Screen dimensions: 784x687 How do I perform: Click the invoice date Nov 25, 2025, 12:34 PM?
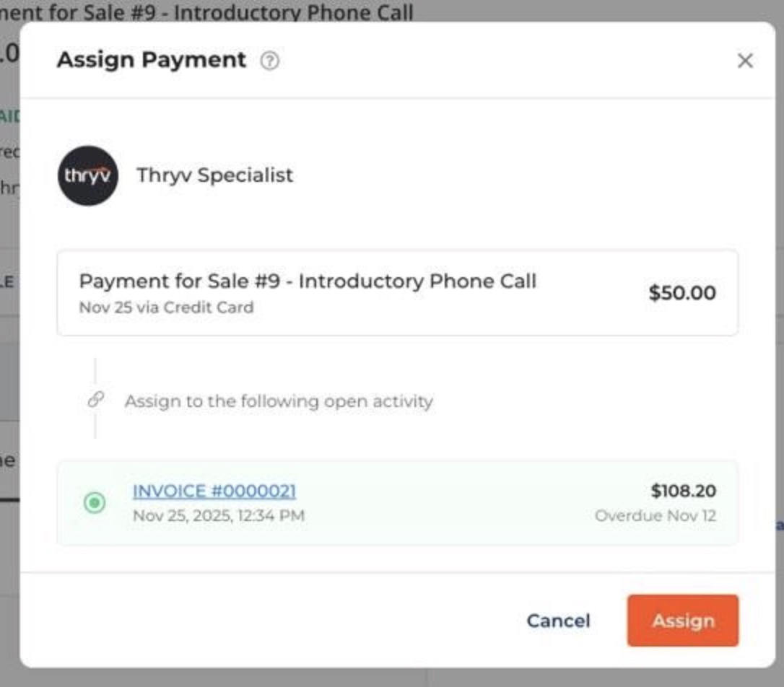218,516
